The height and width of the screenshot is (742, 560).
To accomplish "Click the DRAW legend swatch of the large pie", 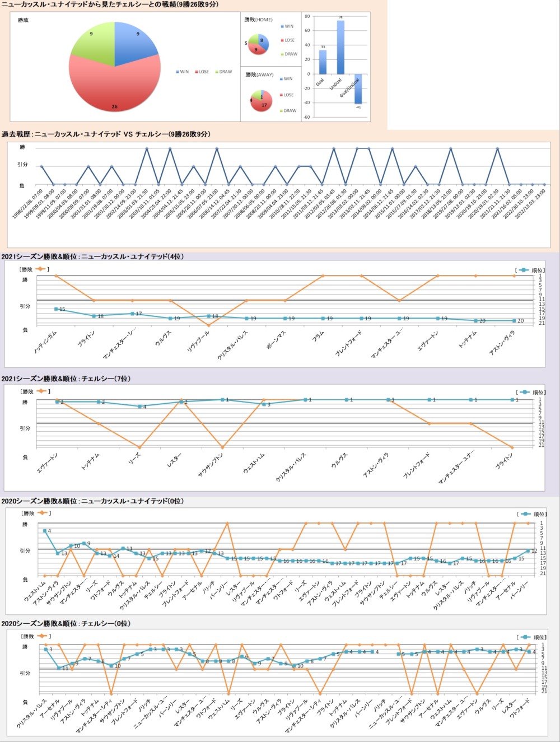I will point(217,72).
